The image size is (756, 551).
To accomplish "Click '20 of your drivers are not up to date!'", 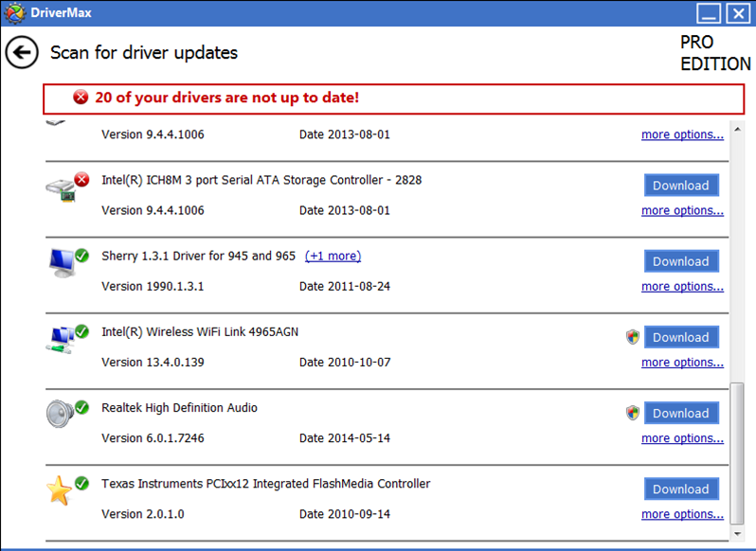I will tap(226, 98).
